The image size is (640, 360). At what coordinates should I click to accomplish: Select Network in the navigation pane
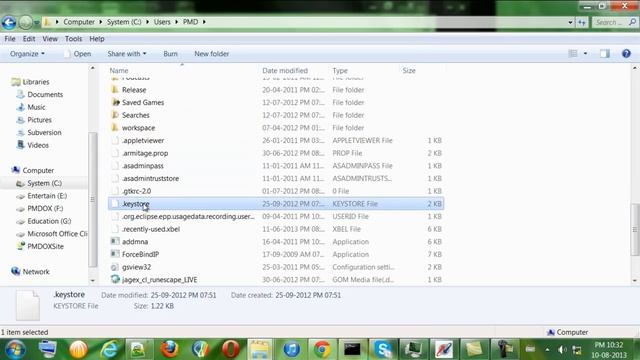pos(31,272)
